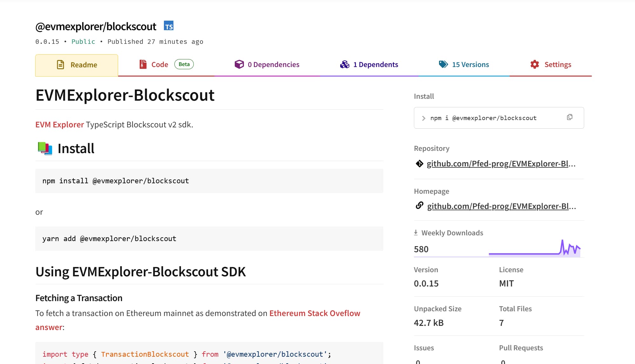Click the npm i command box

point(489,118)
